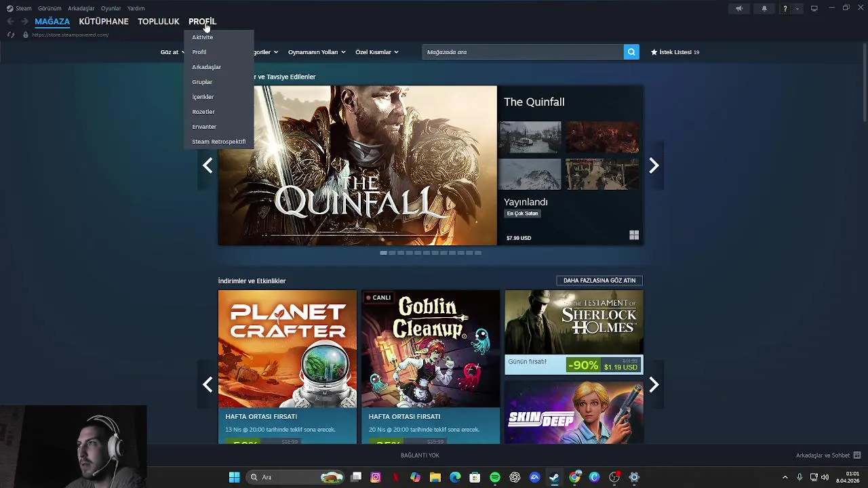Image resolution: width=868 pixels, height=488 pixels.
Task: Show the next featured game arrow
Action: tap(654, 165)
